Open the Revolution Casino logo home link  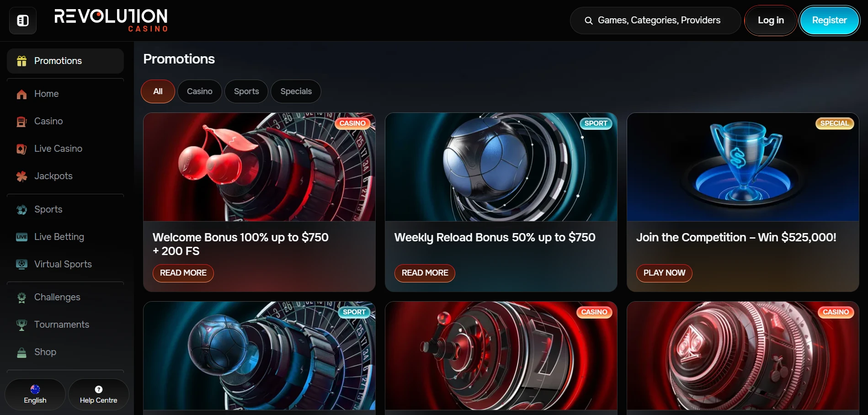click(111, 20)
